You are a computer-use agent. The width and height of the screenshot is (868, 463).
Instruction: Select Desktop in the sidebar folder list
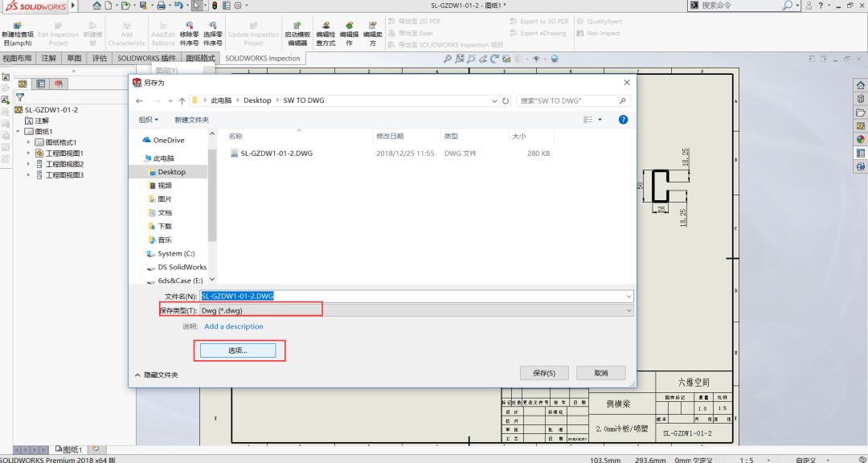[173, 171]
